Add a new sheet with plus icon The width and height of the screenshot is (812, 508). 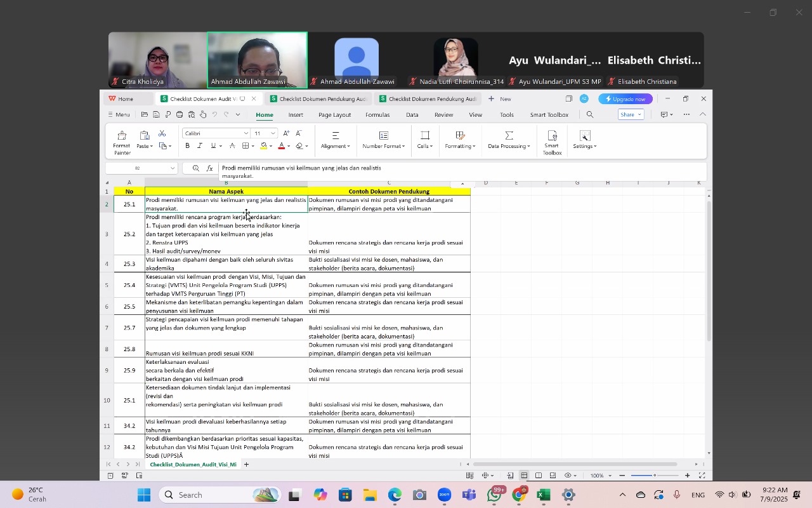tap(246, 465)
